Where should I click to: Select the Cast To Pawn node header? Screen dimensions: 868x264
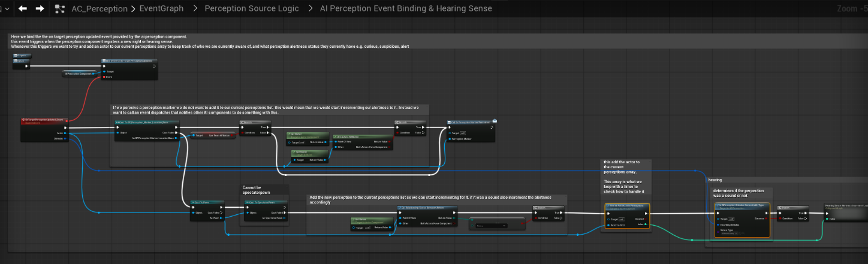coord(206,203)
